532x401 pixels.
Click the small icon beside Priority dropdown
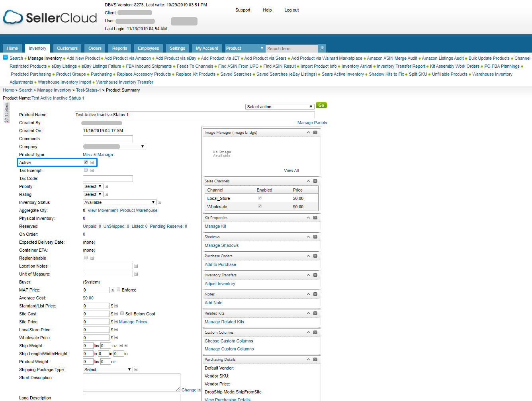[106, 186]
